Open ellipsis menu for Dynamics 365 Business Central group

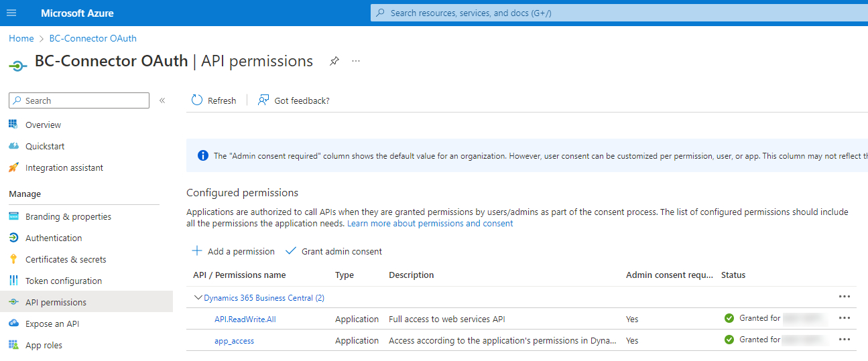pos(845,297)
